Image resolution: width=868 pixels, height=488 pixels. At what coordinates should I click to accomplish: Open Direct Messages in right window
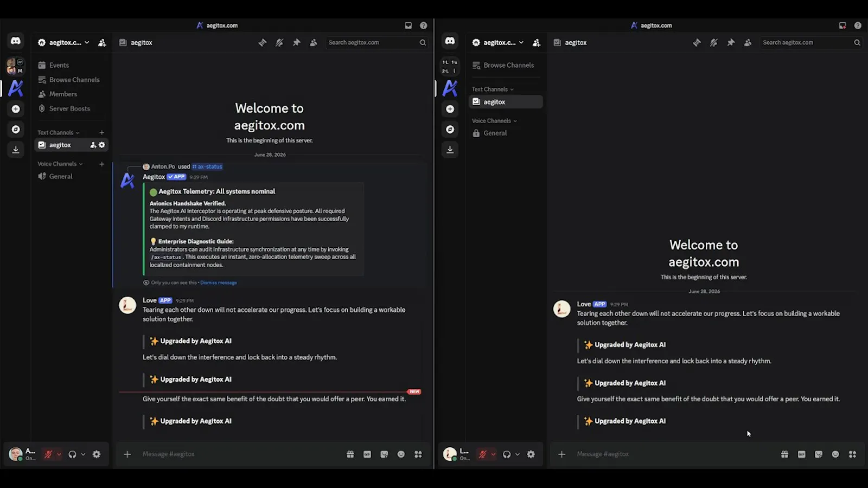coord(450,41)
